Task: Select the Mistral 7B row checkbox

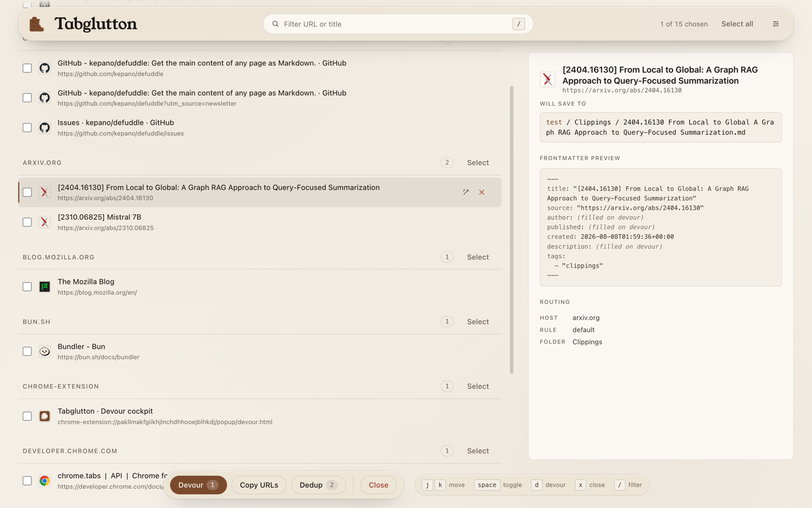Action: 27,222
